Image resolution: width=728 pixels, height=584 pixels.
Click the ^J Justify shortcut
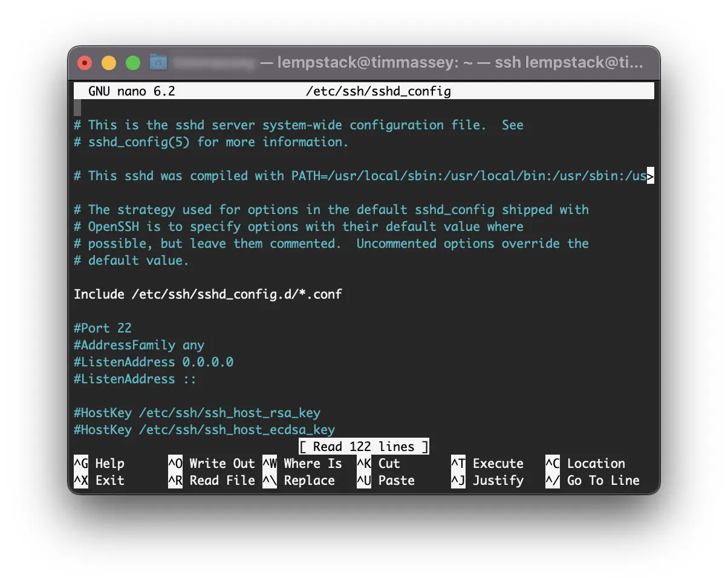tap(487, 481)
